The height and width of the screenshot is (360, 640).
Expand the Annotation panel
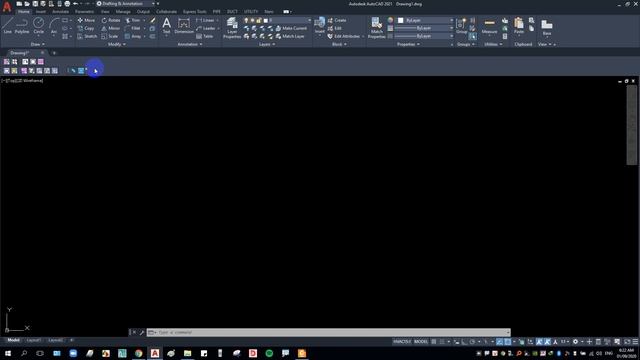coord(190,44)
